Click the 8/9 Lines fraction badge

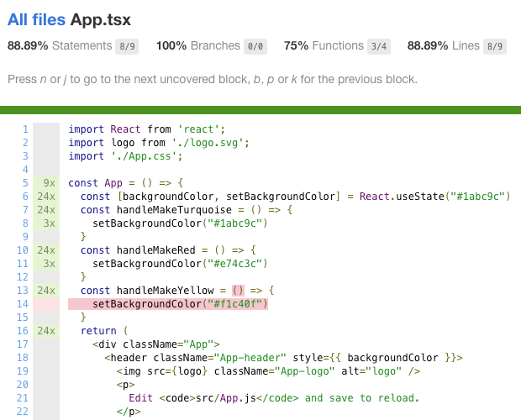495,46
